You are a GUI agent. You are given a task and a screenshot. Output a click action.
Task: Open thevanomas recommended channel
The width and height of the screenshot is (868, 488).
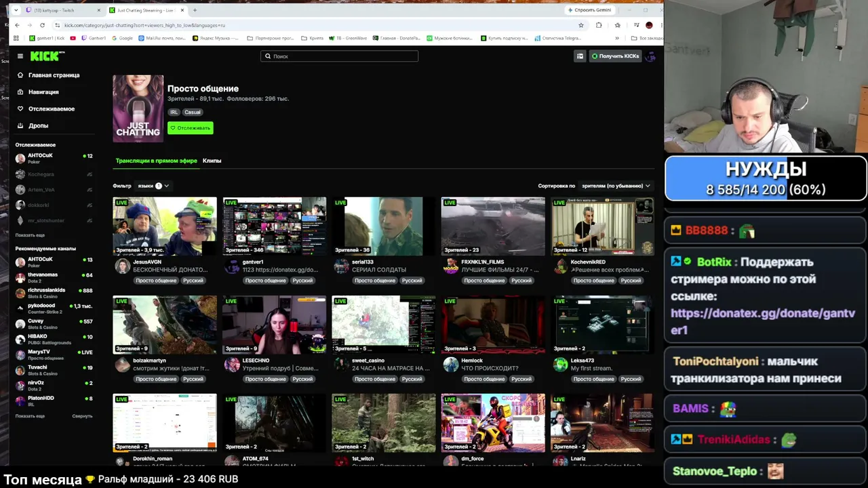pos(54,278)
